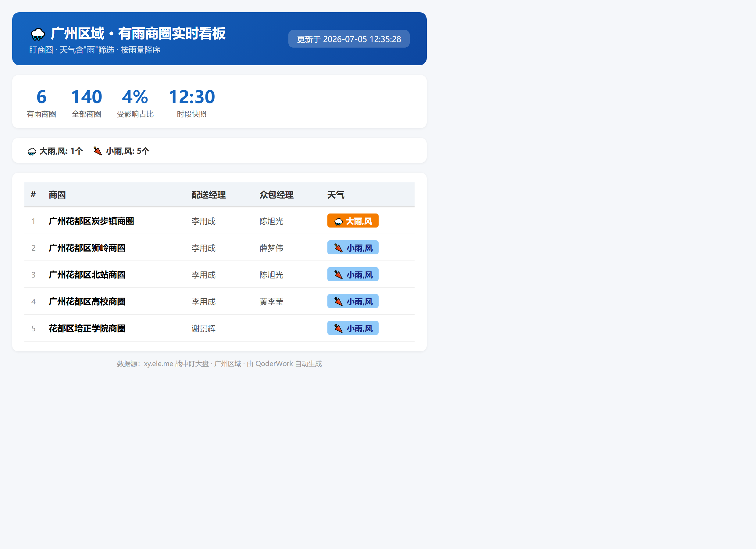The height and width of the screenshot is (549, 756).
Task: Click the 小雨,风 badge for 高校商圈
Action: coord(353,301)
